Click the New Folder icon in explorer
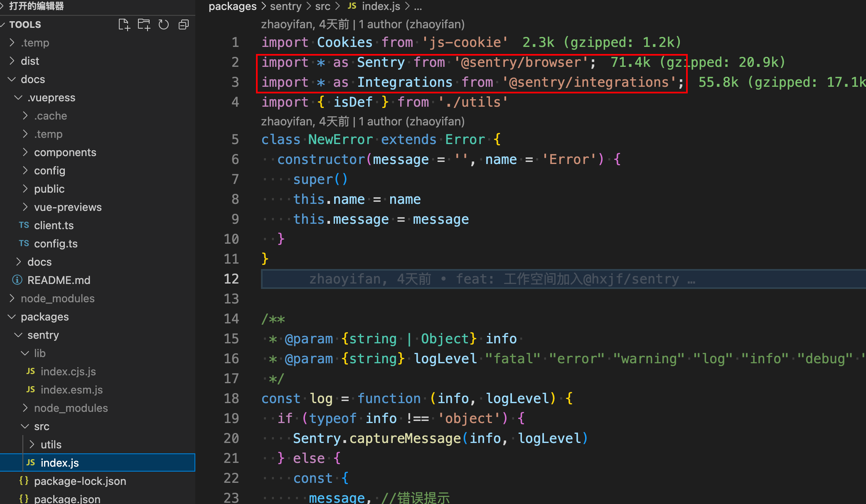The image size is (866, 504). click(x=144, y=24)
